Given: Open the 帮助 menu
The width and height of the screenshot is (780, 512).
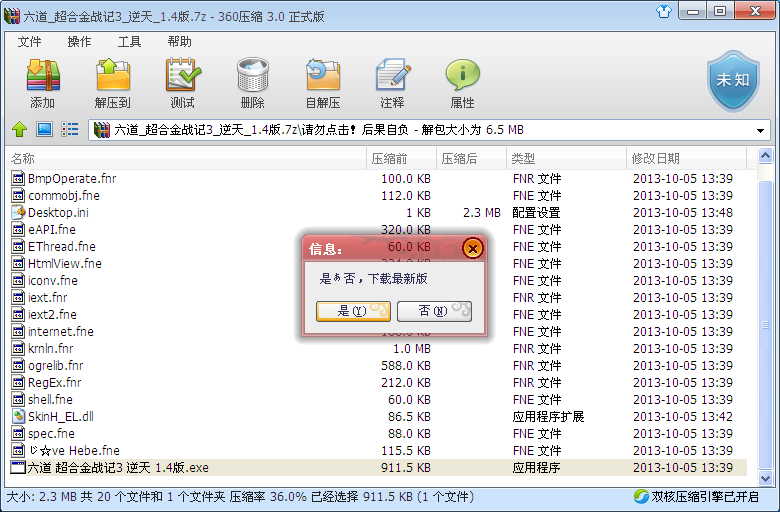Looking at the screenshot, I should click(x=179, y=41).
